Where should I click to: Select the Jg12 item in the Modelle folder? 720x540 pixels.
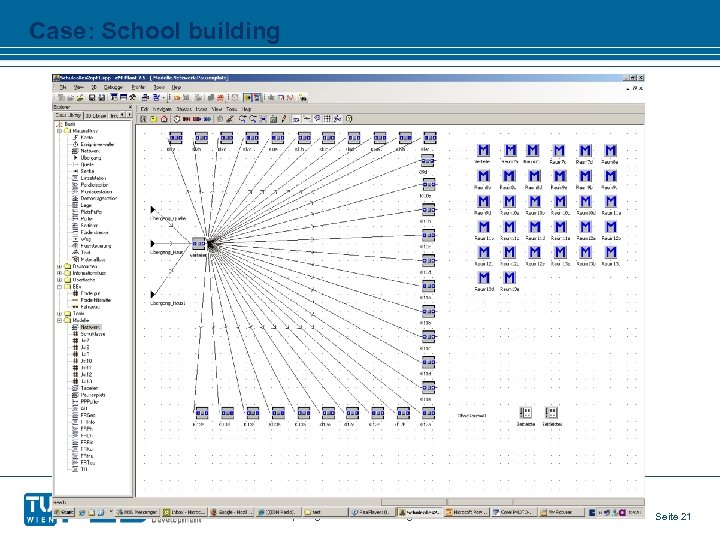click(86, 375)
